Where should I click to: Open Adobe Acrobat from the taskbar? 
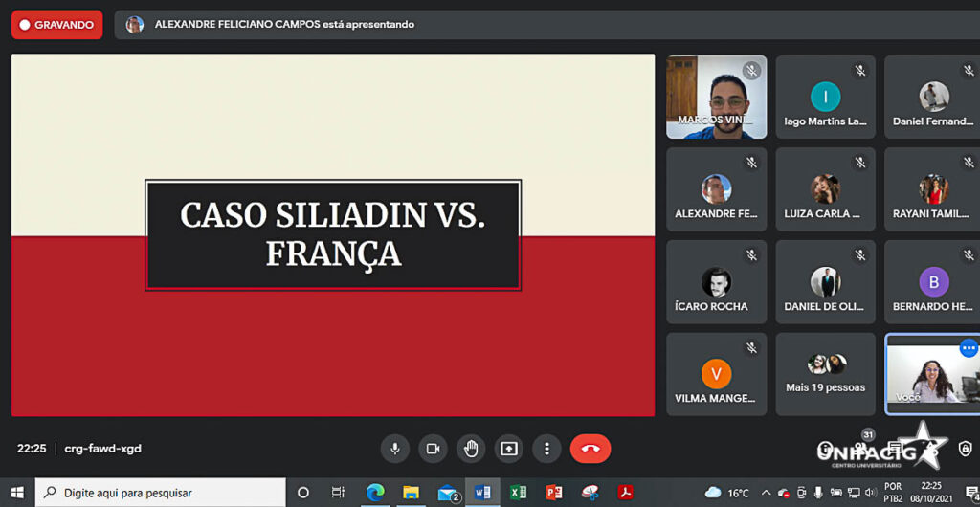pos(625,493)
